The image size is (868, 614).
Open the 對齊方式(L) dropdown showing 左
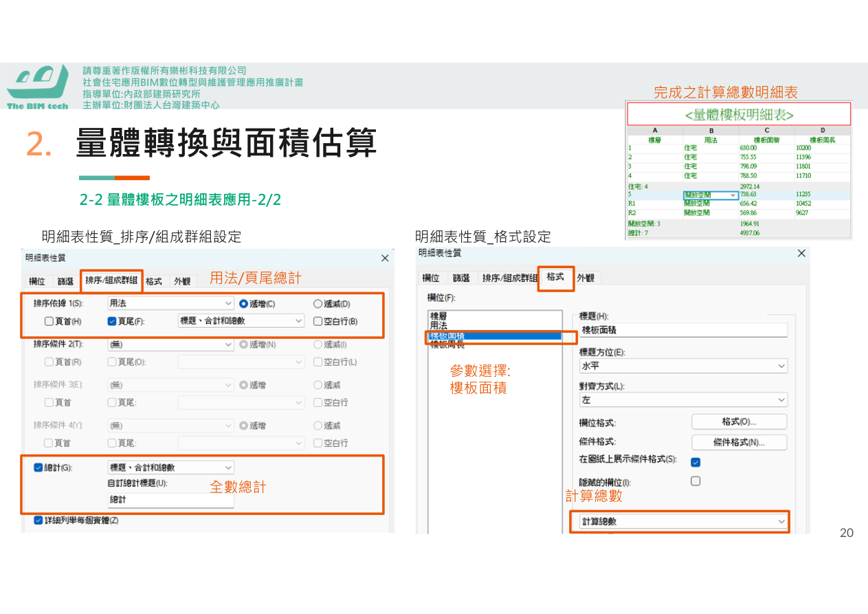tap(683, 399)
